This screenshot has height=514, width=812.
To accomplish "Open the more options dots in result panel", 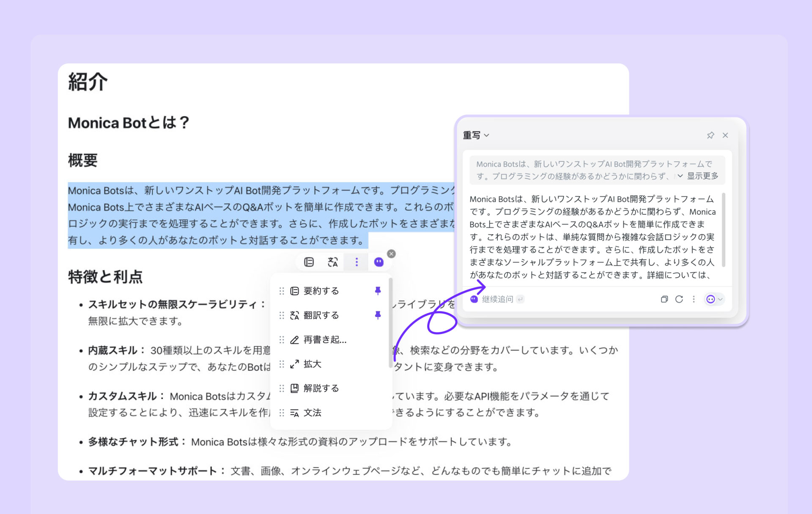I will 694,299.
